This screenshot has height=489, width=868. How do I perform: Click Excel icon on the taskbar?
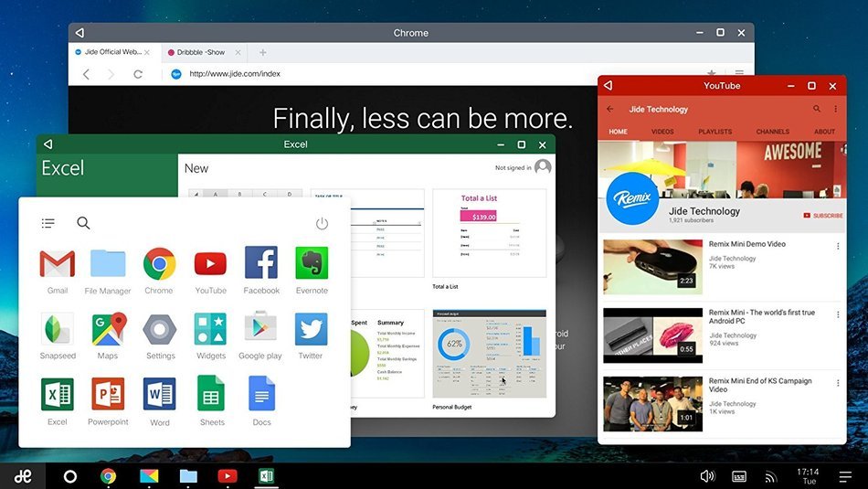coord(266,475)
